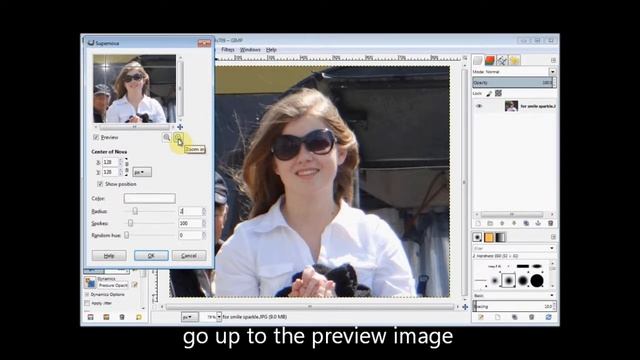This screenshot has width=640, height=360.
Task: Click the preview navigation cross icon
Action: (x=180, y=127)
